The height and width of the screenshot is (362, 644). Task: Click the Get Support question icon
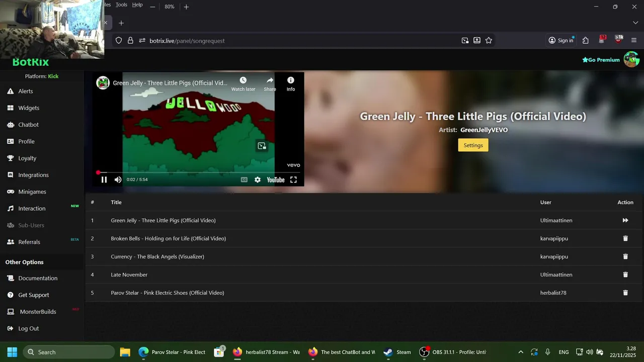tap(10, 295)
